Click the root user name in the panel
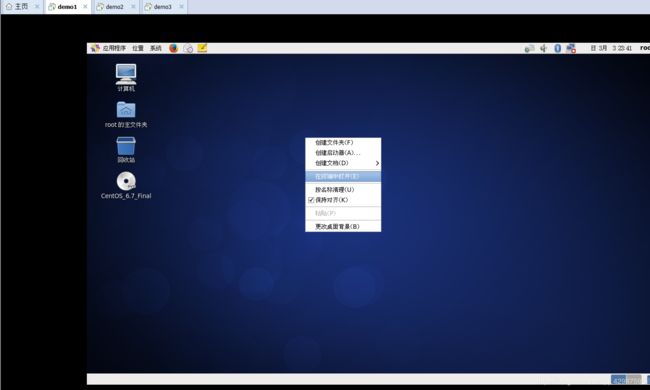This screenshot has height=390, width=650. tap(645, 48)
